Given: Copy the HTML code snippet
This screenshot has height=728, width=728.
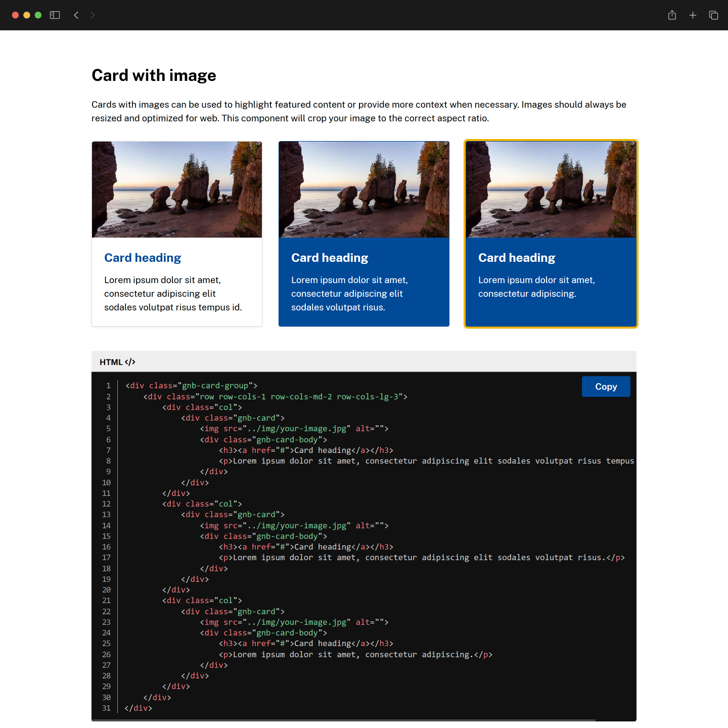Looking at the screenshot, I should 606,386.
